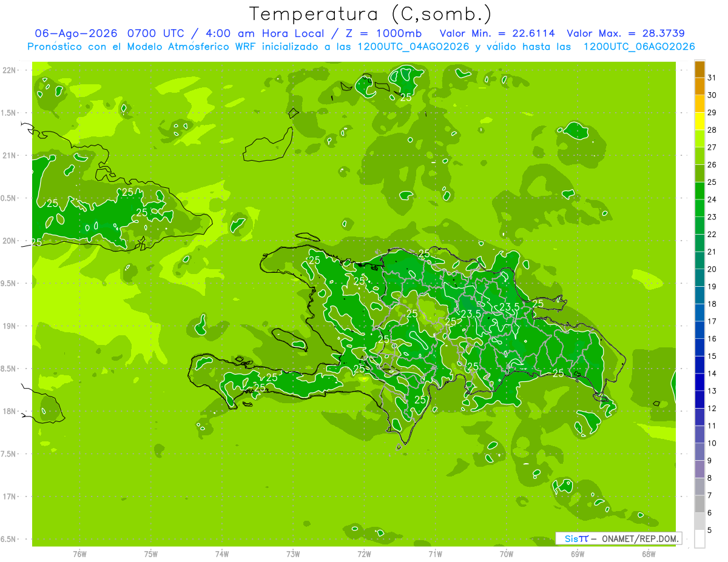The width and height of the screenshot is (728, 562).
Task: Click the orange colorbar segment between 30 and 31
Action: point(699,87)
